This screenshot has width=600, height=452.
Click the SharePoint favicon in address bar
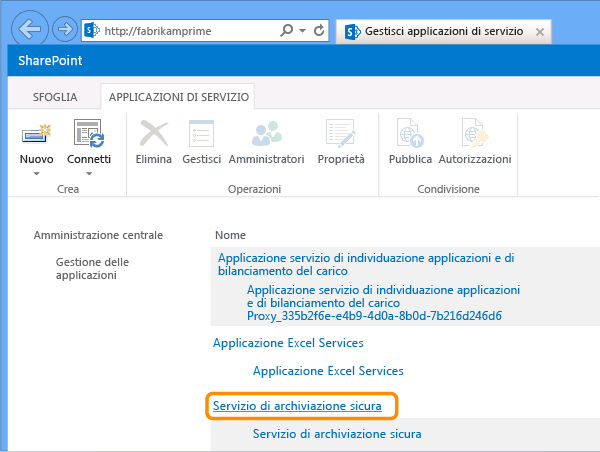click(92, 30)
